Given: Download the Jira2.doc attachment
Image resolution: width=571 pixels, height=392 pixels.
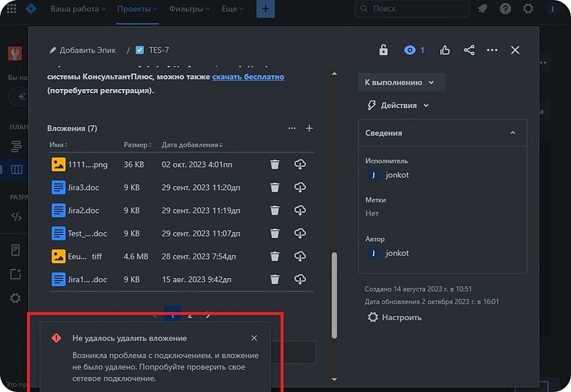Looking at the screenshot, I should pyautogui.click(x=300, y=211).
